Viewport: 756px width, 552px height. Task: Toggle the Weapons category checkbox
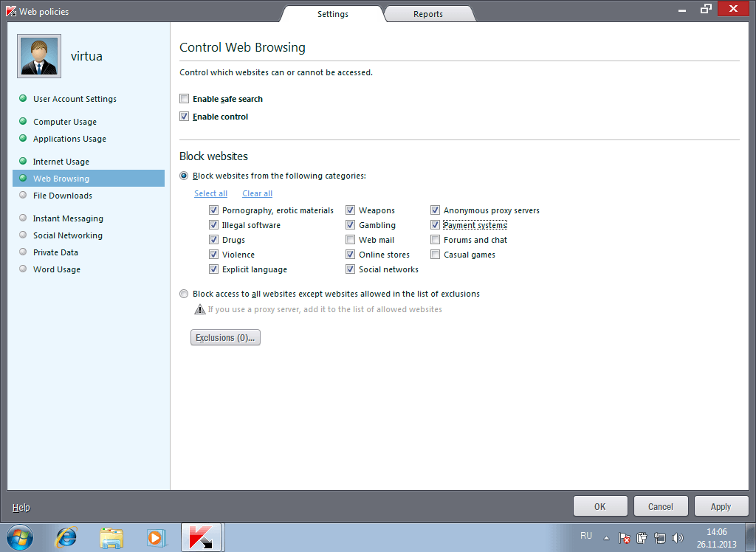pyautogui.click(x=351, y=210)
